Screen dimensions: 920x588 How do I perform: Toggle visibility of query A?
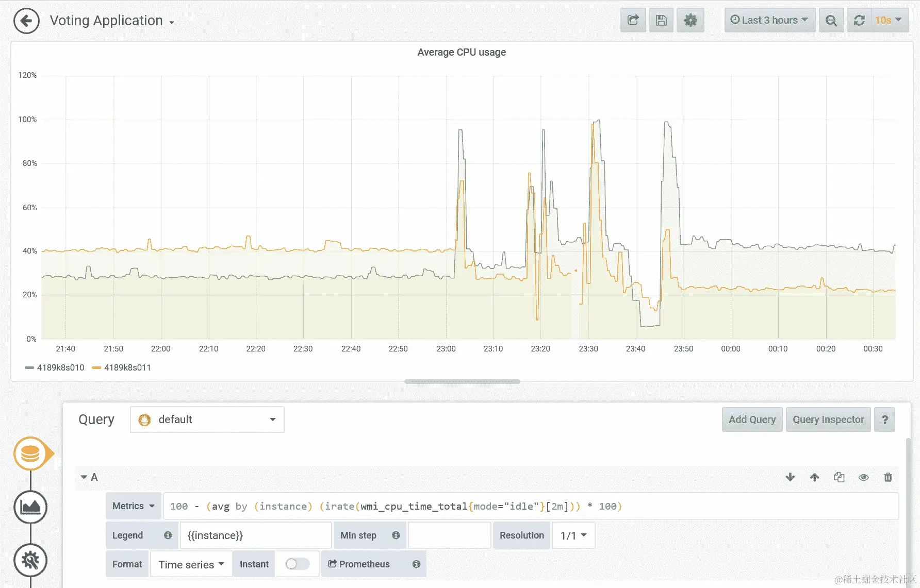pos(864,477)
